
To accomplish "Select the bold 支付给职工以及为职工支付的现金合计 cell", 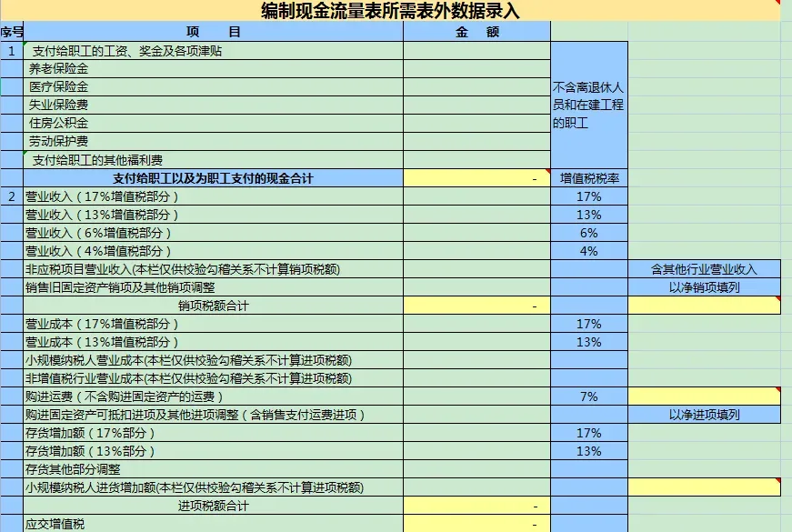I will coord(213,178).
